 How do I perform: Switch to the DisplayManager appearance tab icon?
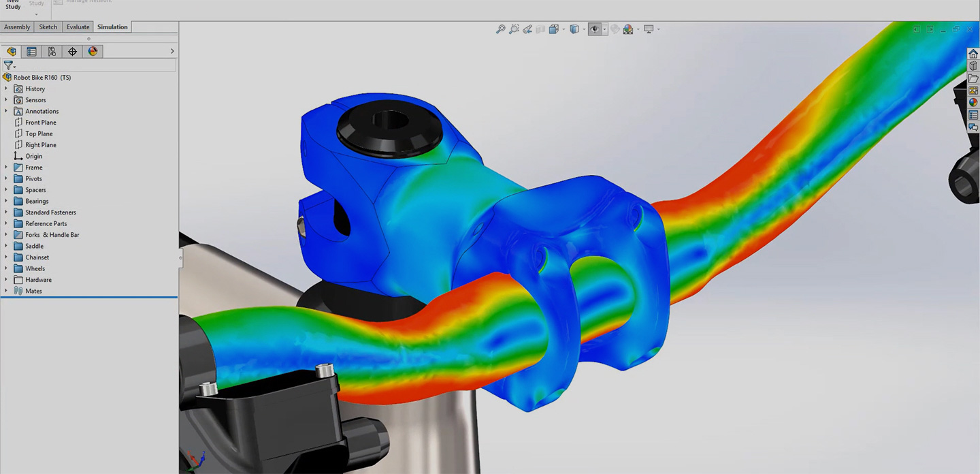(93, 51)
